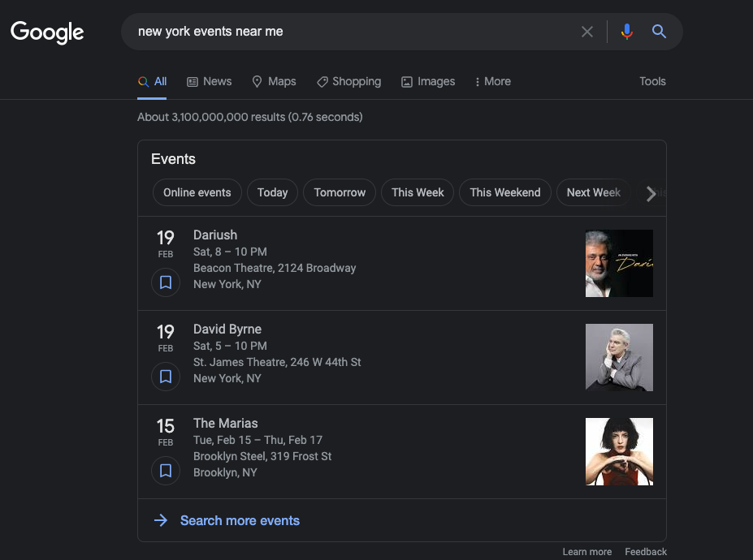Open The Marias event title
Image resolution: width=753 pixels, height=560 pixels.
tap(225, 423)
